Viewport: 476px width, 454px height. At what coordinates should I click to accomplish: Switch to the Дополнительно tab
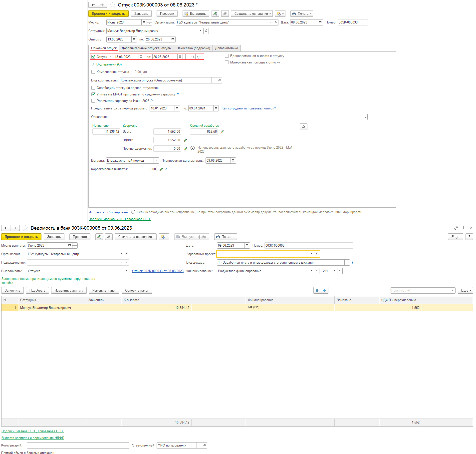point(227,48)
